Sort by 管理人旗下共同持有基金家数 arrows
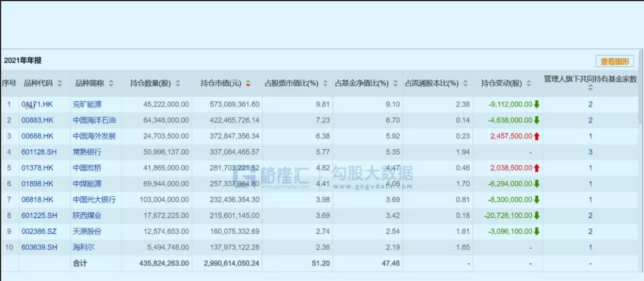 590,88
